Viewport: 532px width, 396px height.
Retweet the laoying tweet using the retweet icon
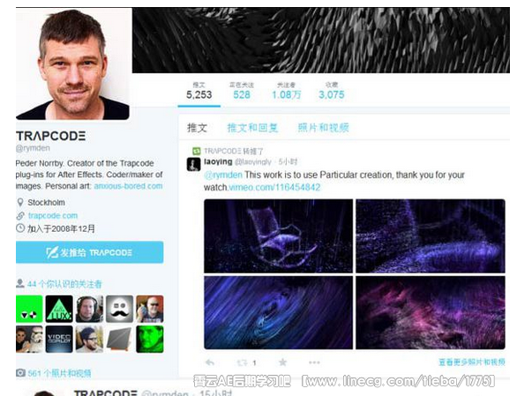pos(242,362)
